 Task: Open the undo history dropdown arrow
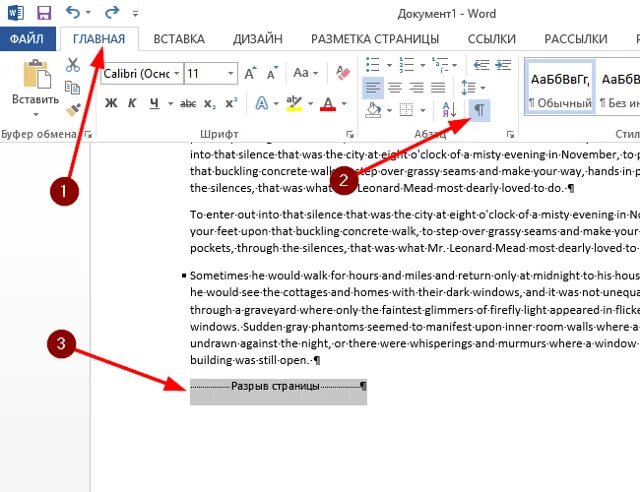tap(88, 13)
